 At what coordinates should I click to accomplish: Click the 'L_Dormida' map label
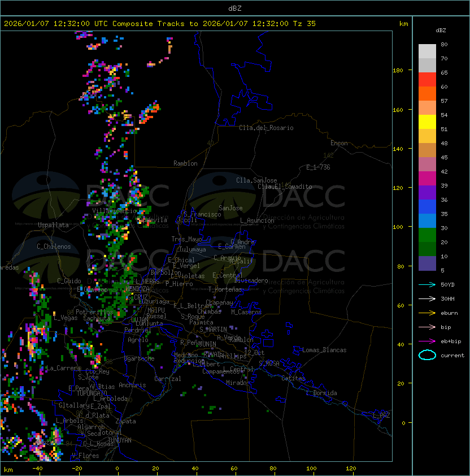[x=321, y=393]
